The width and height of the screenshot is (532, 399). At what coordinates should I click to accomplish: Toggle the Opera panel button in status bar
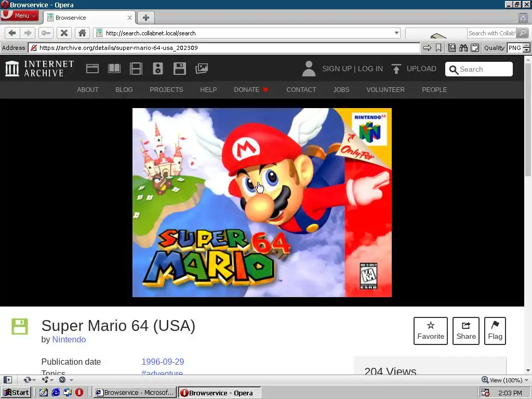point(7,380)
